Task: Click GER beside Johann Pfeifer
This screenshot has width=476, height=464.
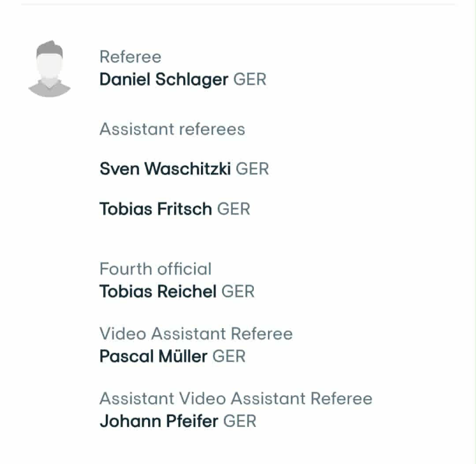Action: (x=240, y=421)
